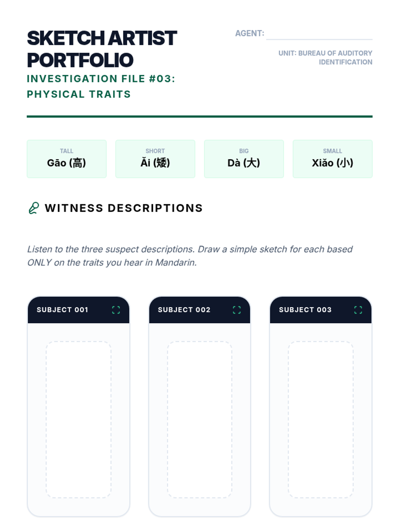Click the italic listening instructions paragraph
The image size is (399, 532).
tap(190, 256)
